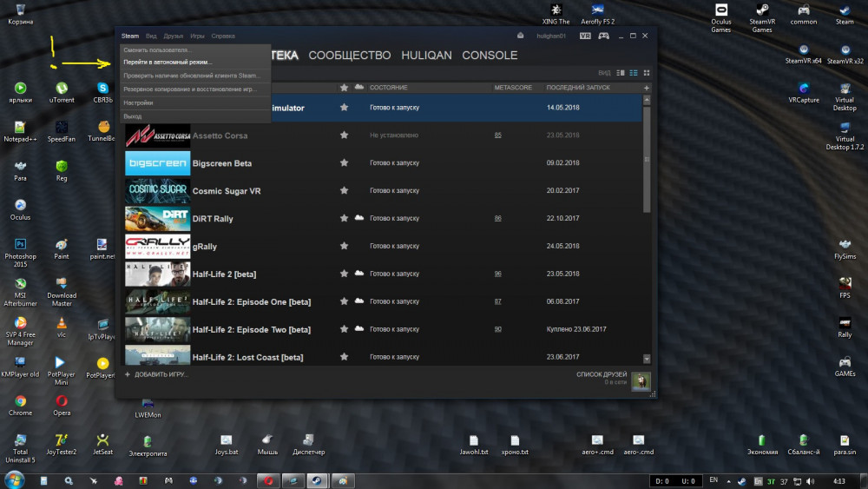Choose Проверить наличие обновлений клиента Steam
Screen dimensions: 868x489
194,76
